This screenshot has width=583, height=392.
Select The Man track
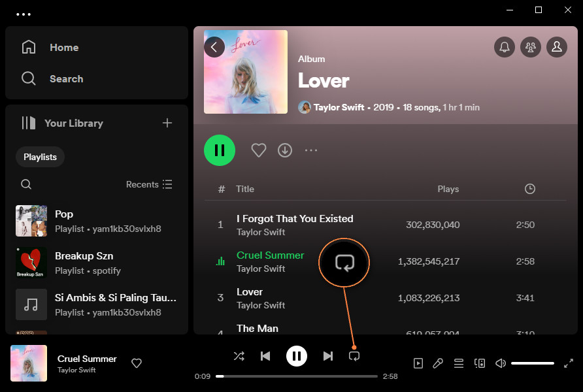pos(258,329)
